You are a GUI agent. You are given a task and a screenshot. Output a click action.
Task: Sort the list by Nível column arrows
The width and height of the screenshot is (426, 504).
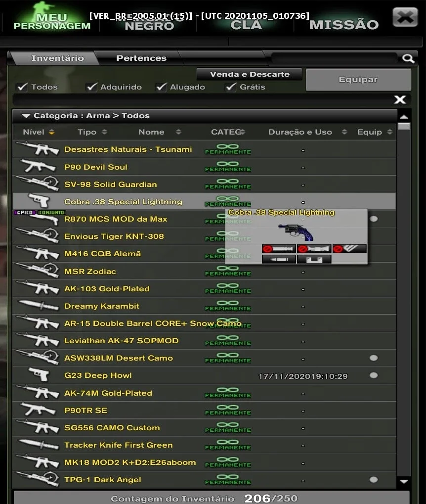[51, 132]
